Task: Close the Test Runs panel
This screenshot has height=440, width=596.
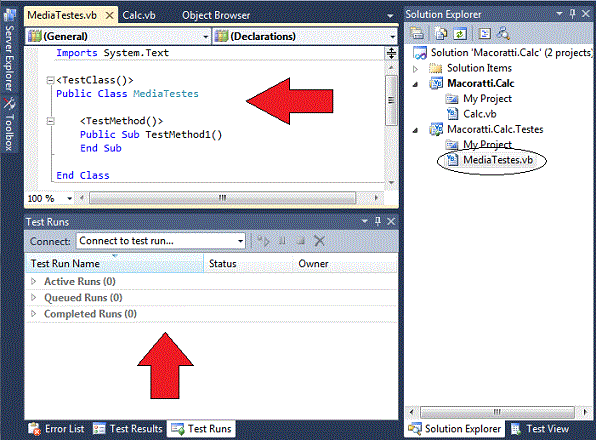Action: 391,221
